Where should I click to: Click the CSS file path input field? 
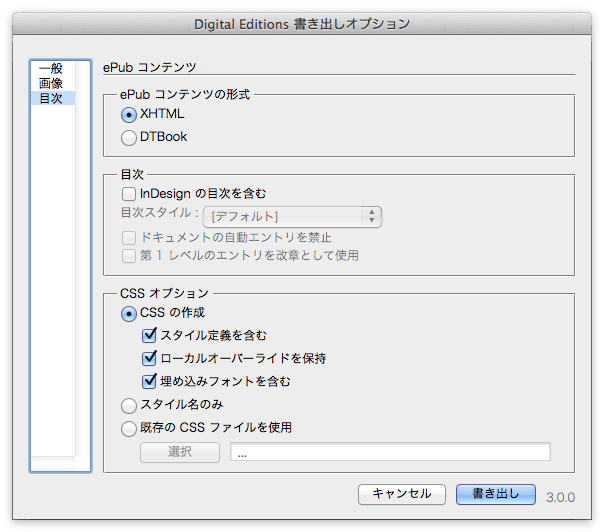pyautogui.click(x=390, y=452)
